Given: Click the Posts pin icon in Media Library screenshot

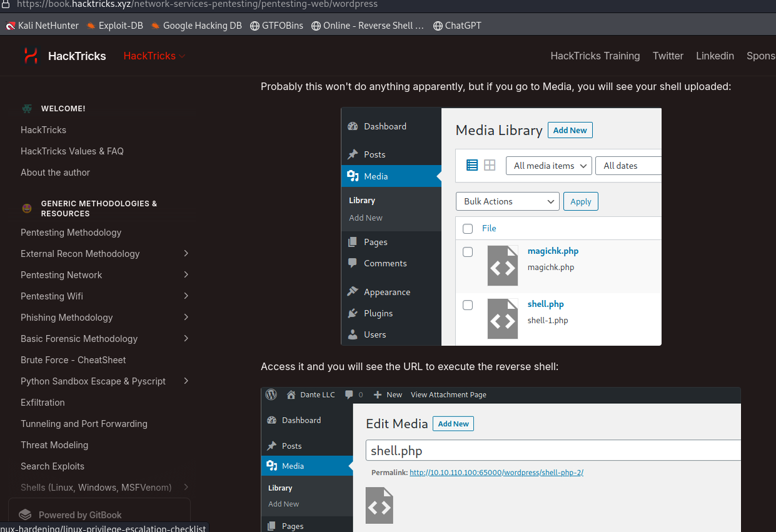Looking at the screenshot, I should coord(353,154).
